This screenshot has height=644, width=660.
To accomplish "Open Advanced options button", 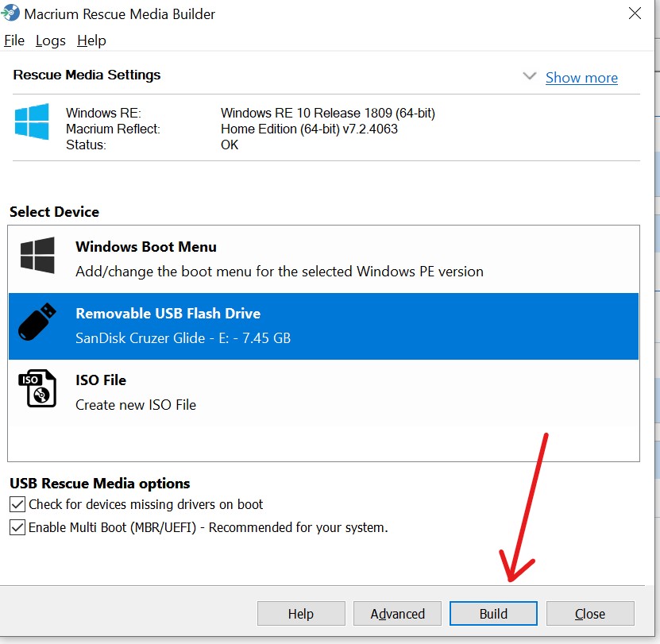I will (397, 614).
